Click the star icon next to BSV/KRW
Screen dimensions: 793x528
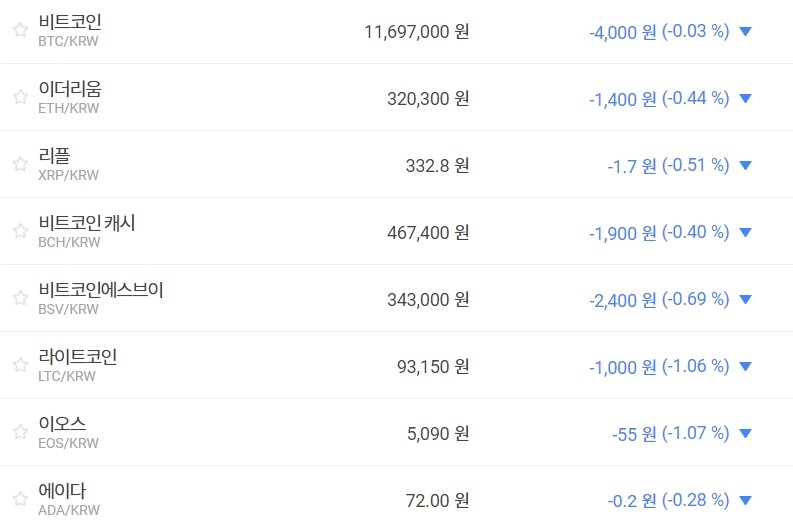click(20, 298)
